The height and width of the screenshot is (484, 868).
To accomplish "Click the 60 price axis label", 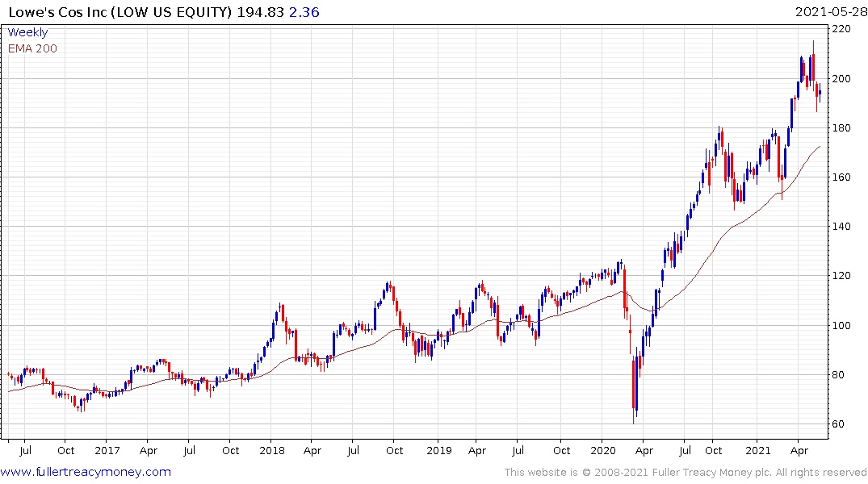I will click(x=838, y=423).
